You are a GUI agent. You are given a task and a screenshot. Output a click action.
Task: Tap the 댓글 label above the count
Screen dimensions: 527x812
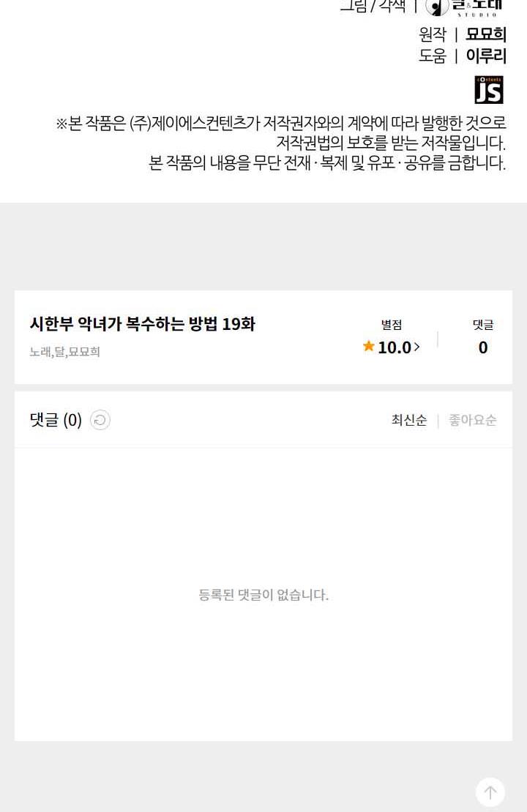pos(483,325)
